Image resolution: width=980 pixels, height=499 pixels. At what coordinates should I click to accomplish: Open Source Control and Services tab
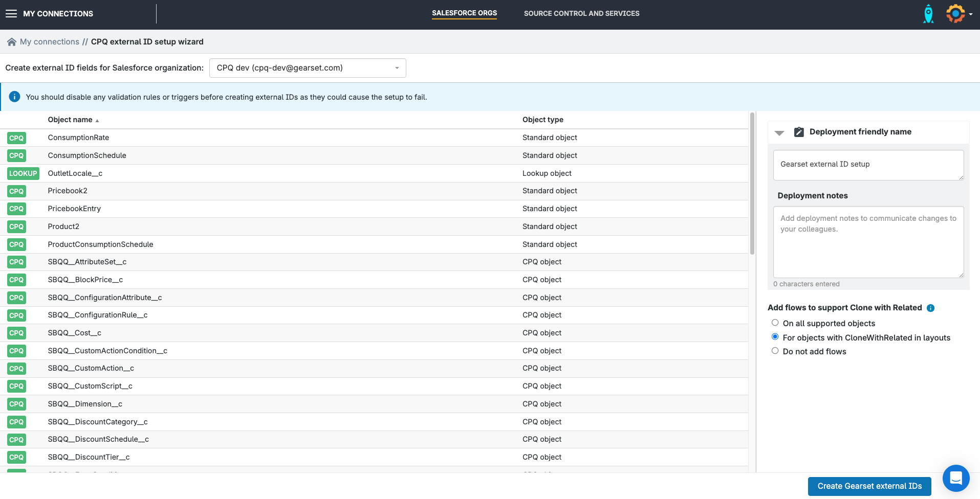click(581, 14)
